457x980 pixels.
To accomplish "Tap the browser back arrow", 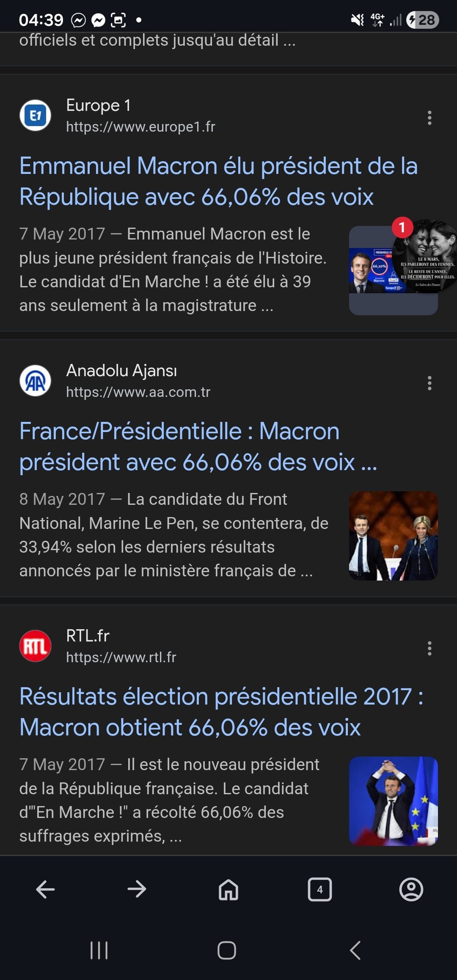I will (45, 889).
